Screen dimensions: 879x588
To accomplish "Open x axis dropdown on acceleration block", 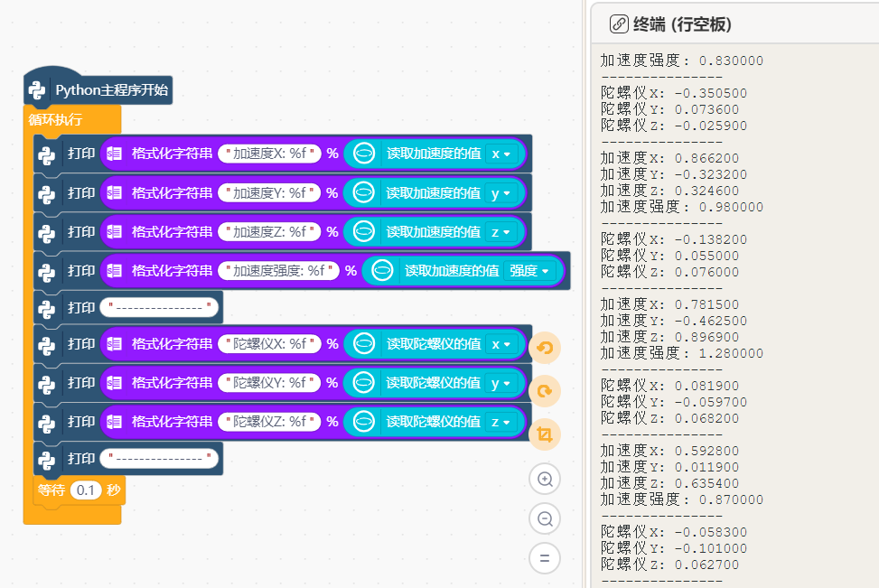I will click(x=501, y=154).
